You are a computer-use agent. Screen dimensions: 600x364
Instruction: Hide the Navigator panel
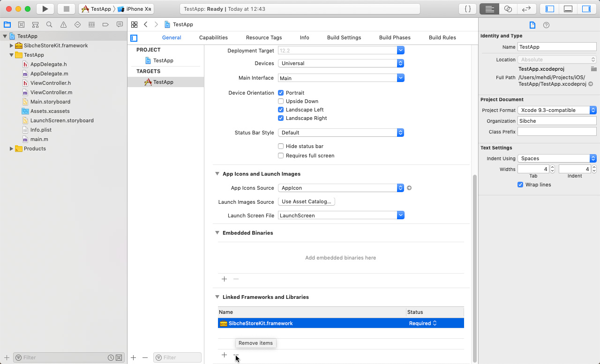tap(550, 9)
